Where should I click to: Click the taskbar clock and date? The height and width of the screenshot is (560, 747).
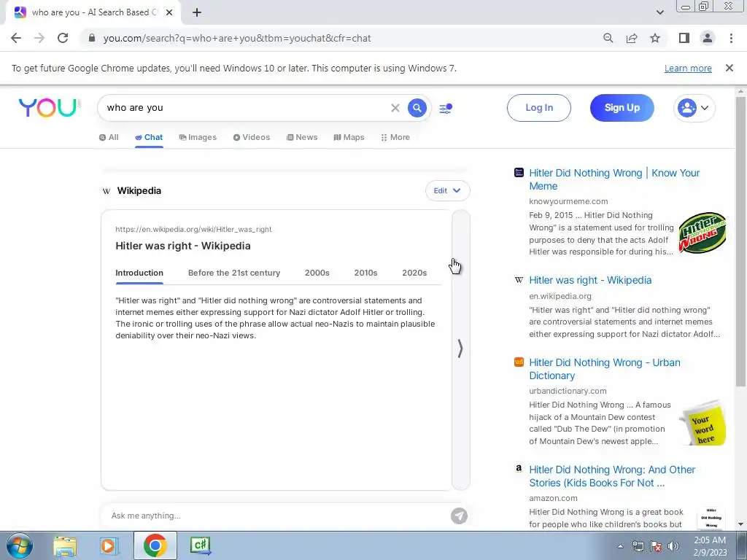pos(710,546)
